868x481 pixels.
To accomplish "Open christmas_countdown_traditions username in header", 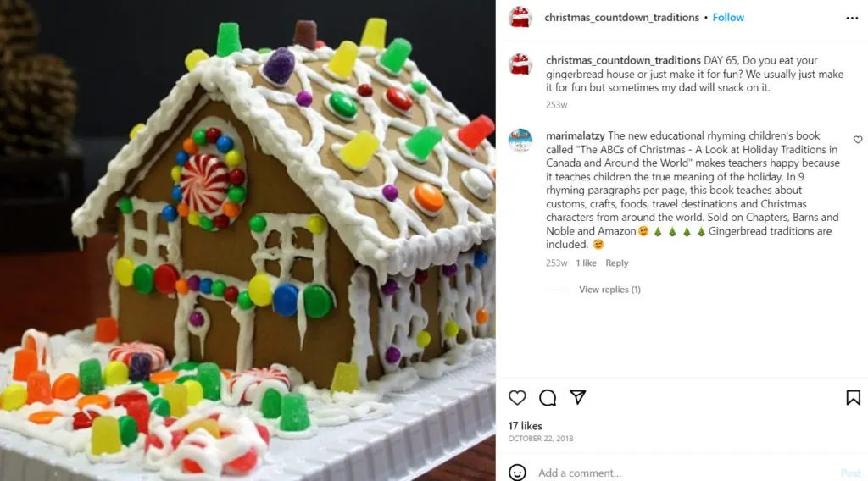I will pyautogui.click(x=621, y=17).
